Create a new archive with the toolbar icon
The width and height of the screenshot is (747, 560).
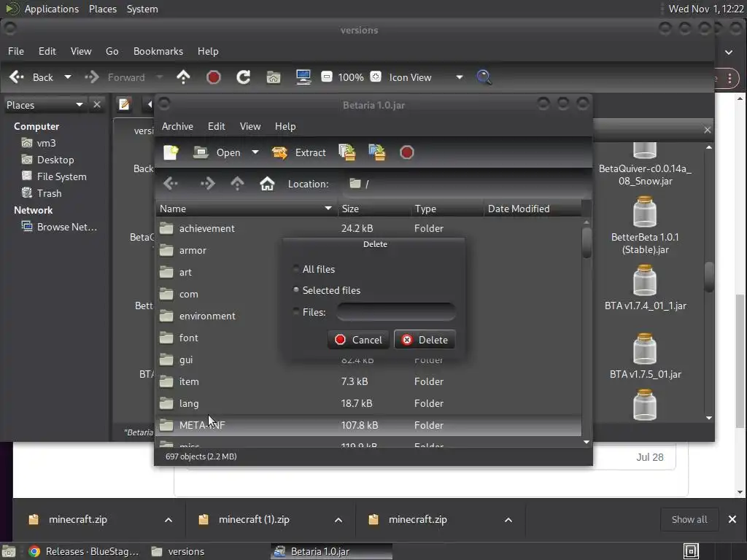pyautogui.click(x=171, y=152)
